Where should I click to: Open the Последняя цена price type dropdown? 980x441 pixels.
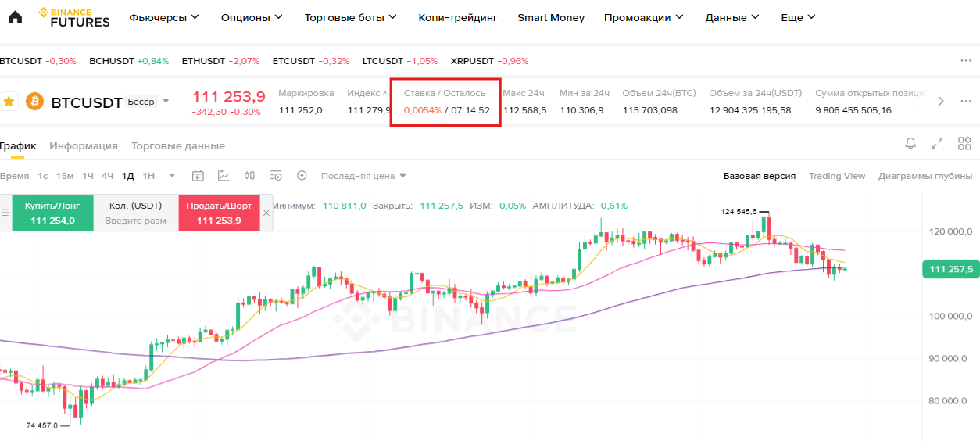(363, 176)
